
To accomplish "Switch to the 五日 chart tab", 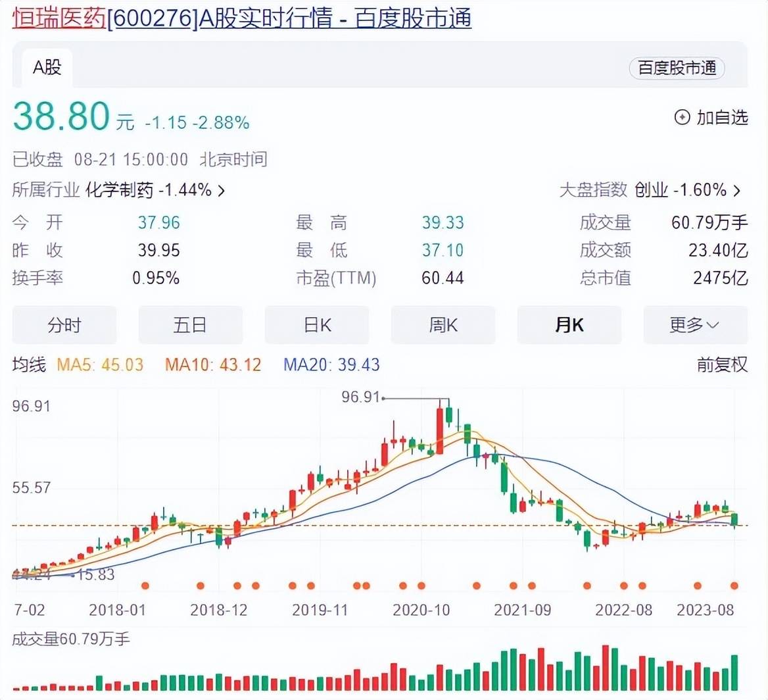I will tap(190, 324).
